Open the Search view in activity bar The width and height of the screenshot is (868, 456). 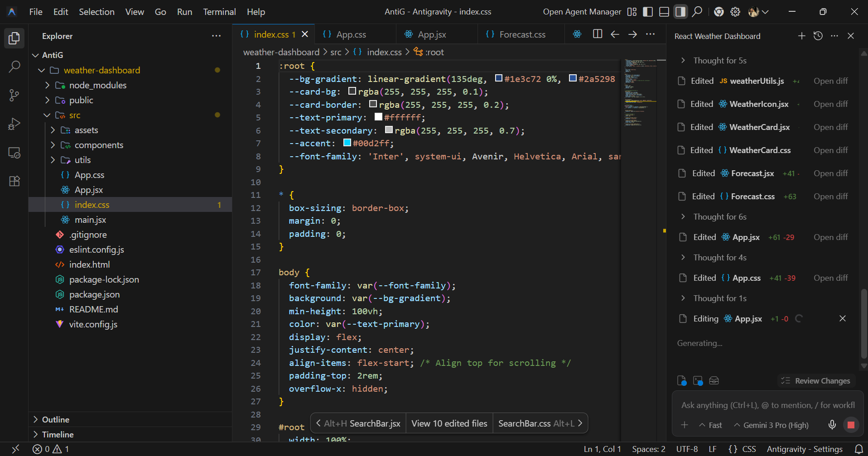point(14,67)
